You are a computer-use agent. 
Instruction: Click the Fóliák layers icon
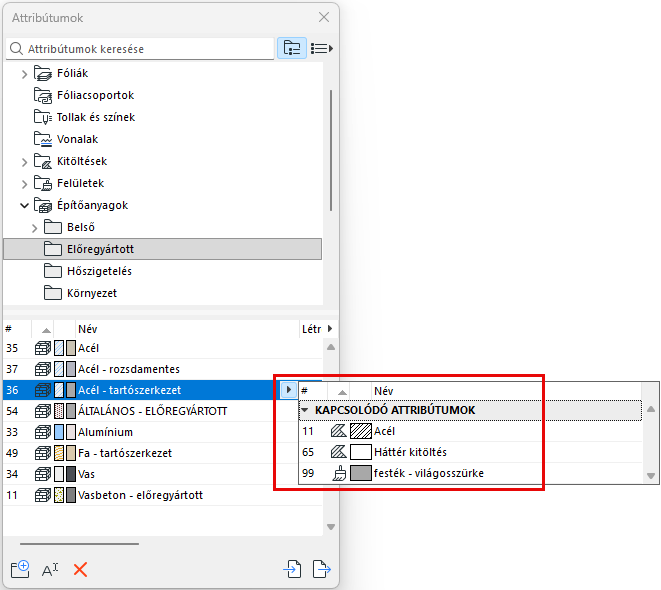[43, 73]
